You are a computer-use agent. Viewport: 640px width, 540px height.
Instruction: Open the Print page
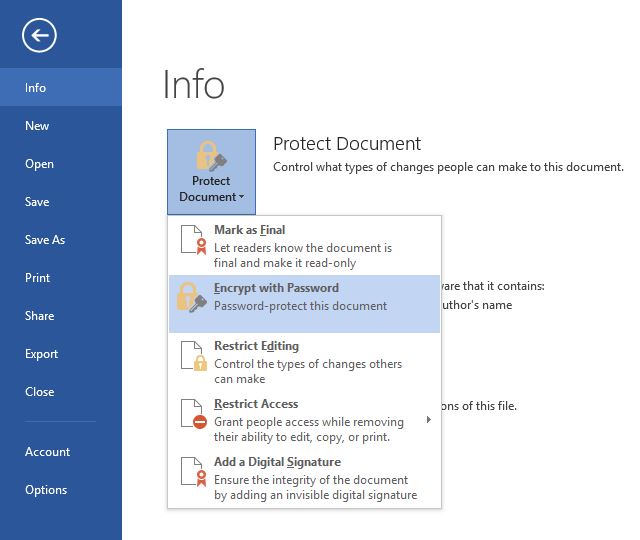click(61, 278)
